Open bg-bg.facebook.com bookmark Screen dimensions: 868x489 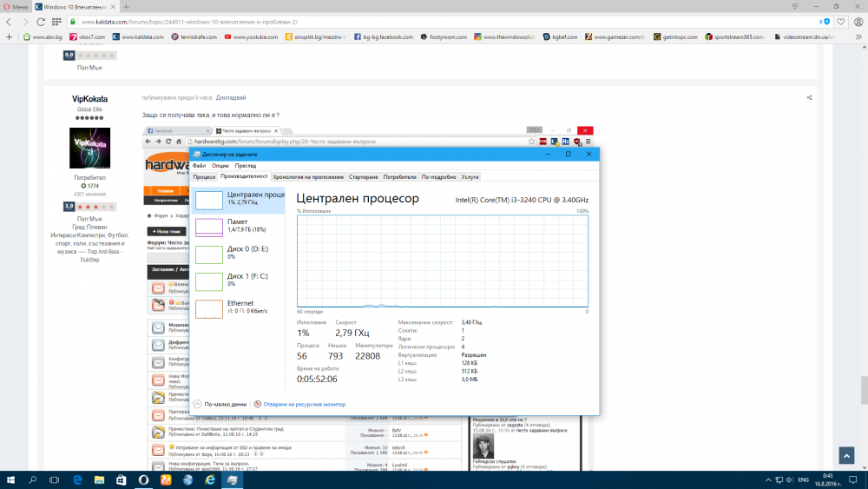pos(384,36)
